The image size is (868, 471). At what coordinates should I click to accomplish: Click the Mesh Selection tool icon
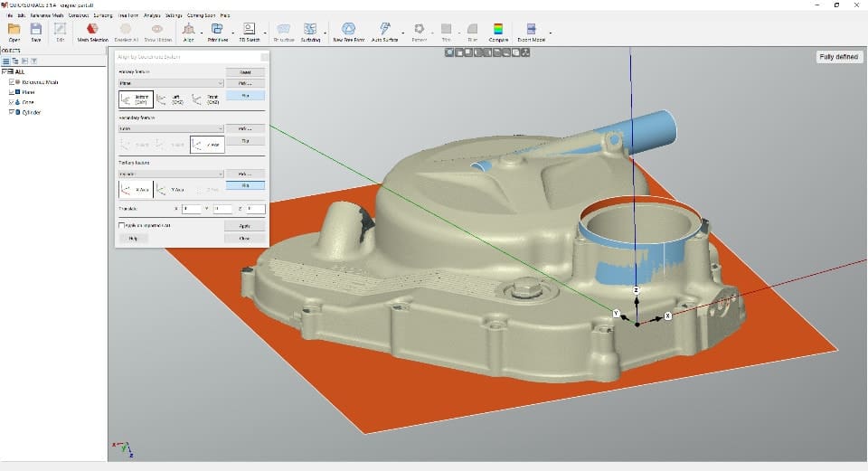pyautogui.click(x=92, y=30)
